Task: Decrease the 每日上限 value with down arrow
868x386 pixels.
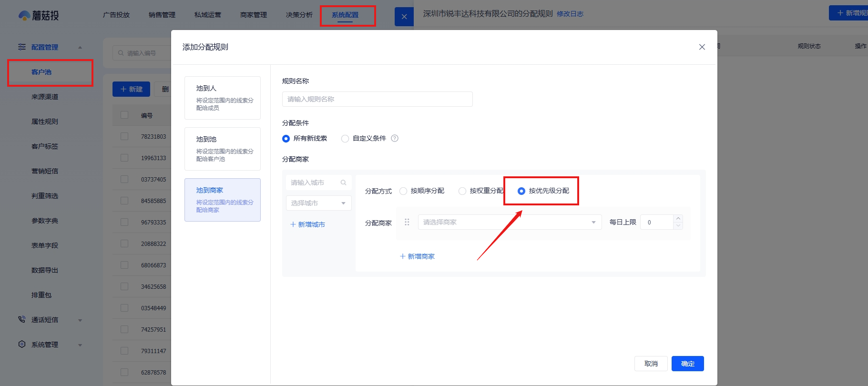Action: click(x=678, y=225)
